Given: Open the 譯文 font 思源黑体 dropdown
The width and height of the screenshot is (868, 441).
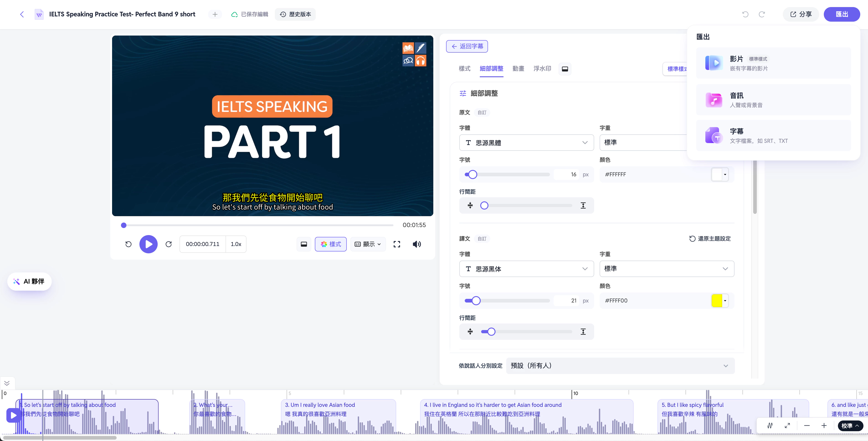Looking at the screenshot, I should tap(526, 269).
